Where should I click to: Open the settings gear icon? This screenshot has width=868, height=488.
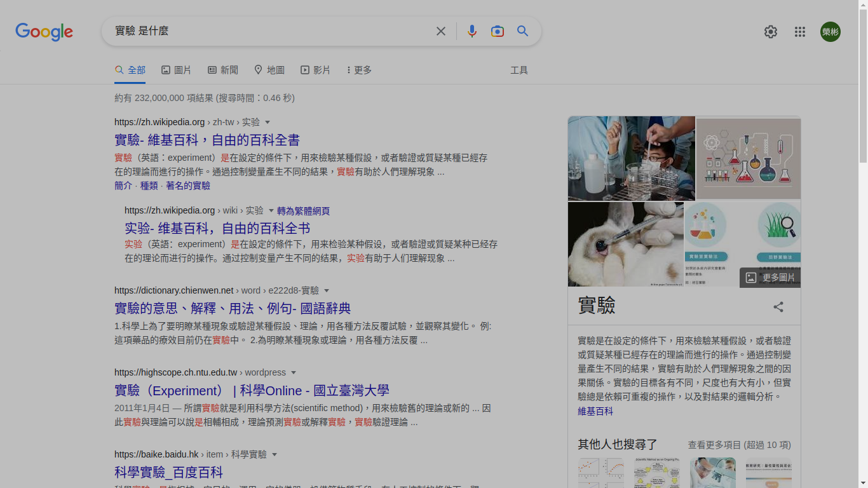pos(770,32)
